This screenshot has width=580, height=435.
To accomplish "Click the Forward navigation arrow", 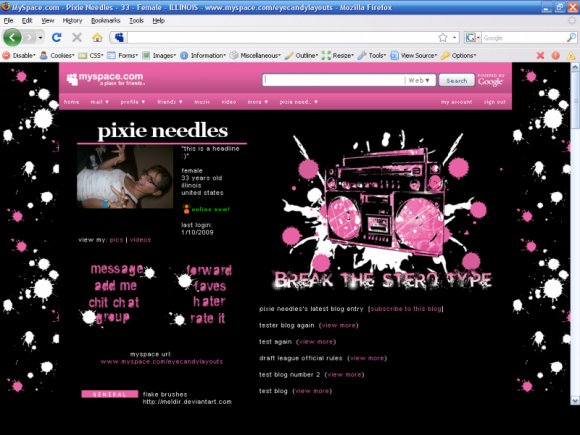I will [30, 37].
